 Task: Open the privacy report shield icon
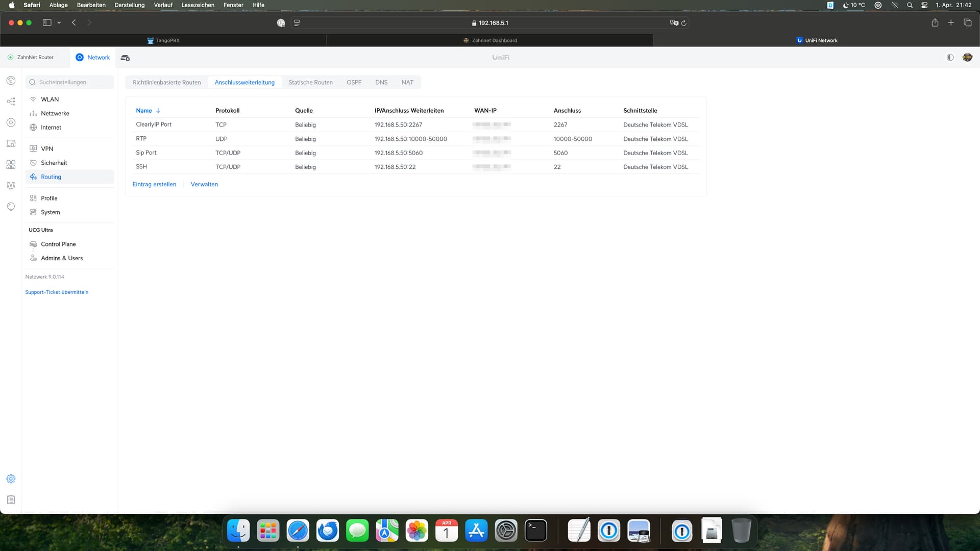pos(281,23)
